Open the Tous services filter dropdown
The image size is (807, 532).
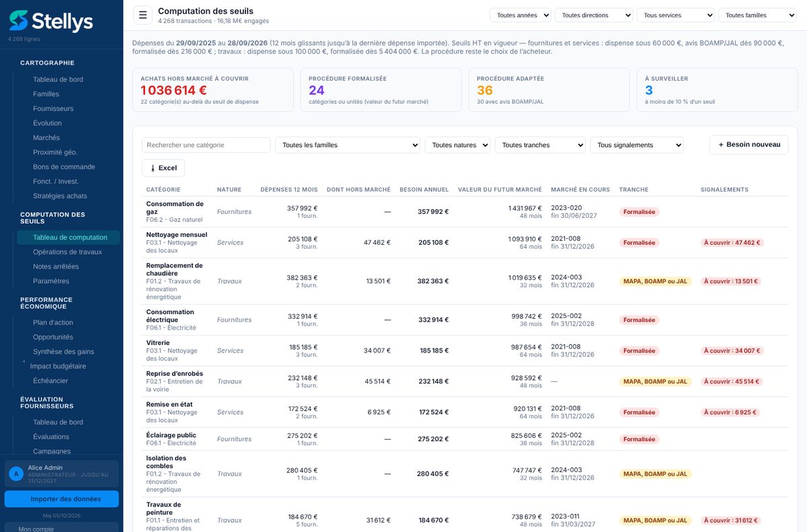[x=676, y=15]
